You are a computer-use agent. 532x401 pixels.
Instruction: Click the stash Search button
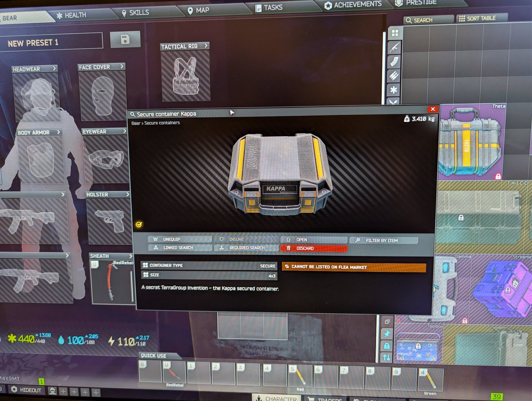coord(429,20)
